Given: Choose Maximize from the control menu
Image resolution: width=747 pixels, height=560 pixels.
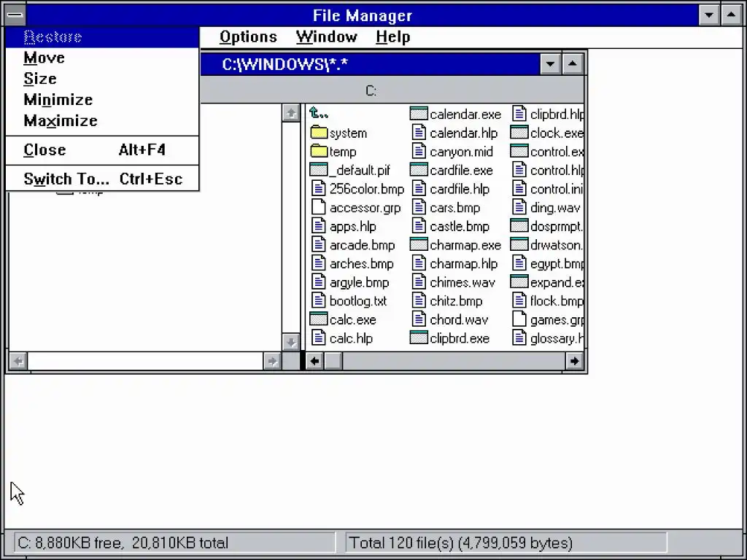Looking at the screenshot, I should coord(102,120).
